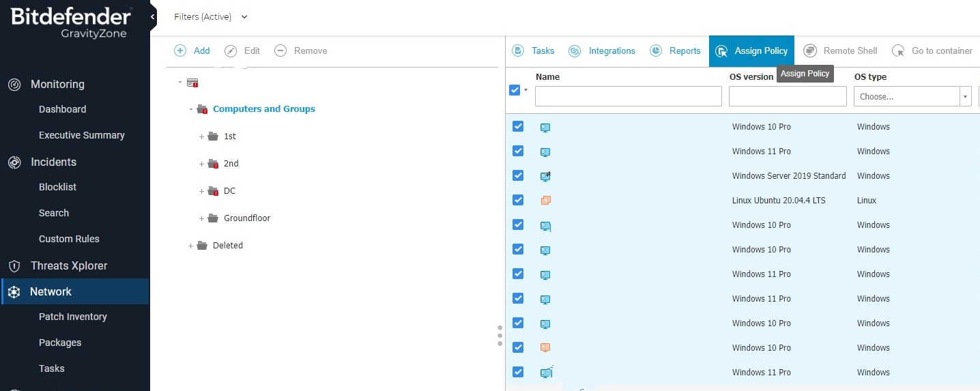Image resolution: width=980 pixels, height=391 pixels.
Task: Click the Name filter input field
Action: (x=629, y=96)
